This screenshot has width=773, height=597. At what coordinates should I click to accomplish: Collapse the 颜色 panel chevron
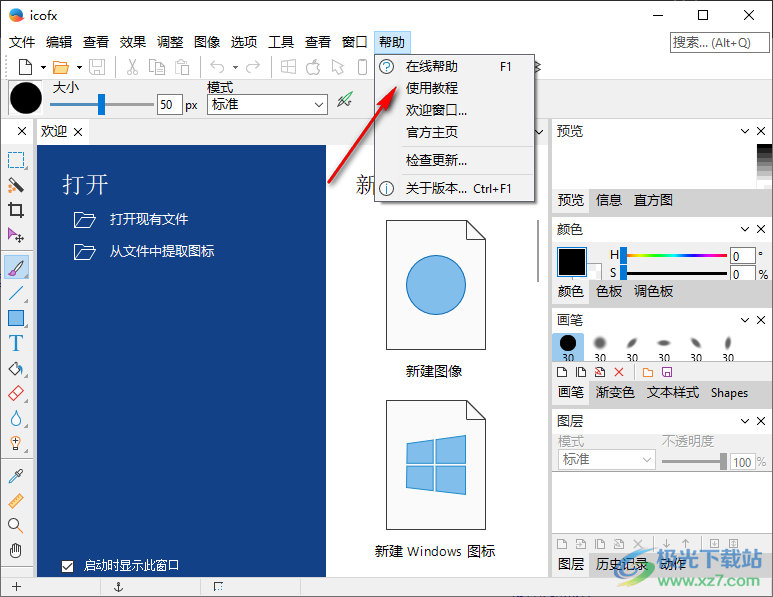[x=745, y=229]
